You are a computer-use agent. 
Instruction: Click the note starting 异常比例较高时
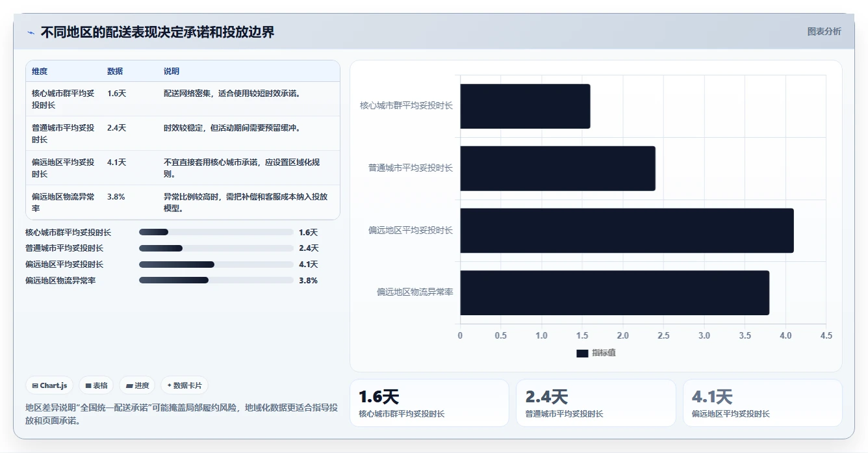246,202
